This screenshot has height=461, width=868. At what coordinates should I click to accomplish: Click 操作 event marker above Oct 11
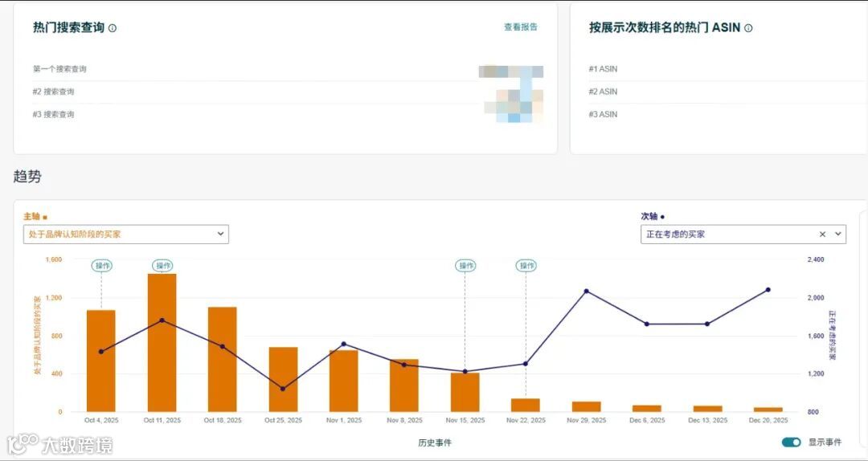click(x=162, y=266)
